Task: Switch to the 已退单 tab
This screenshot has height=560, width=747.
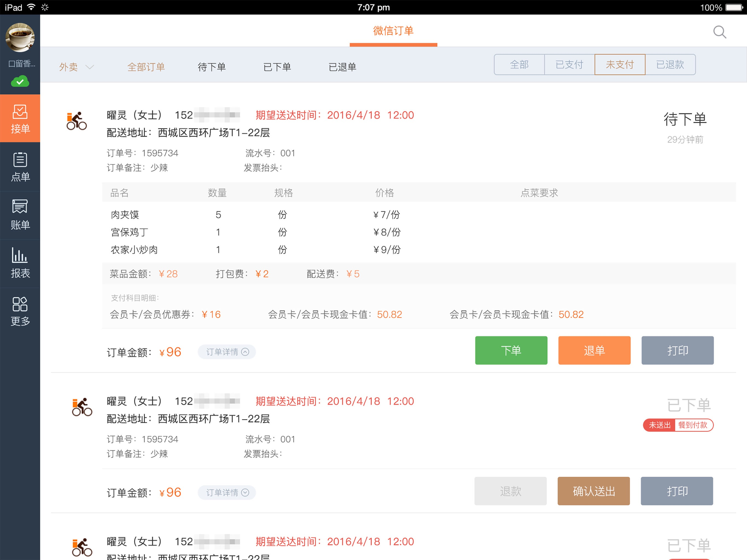Action: [342, 67]
